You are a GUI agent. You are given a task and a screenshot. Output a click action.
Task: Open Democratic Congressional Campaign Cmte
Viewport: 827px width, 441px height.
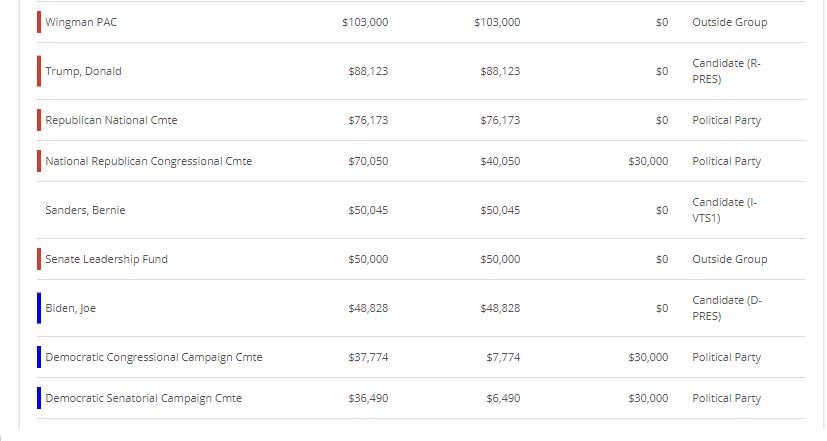point(154,357)
